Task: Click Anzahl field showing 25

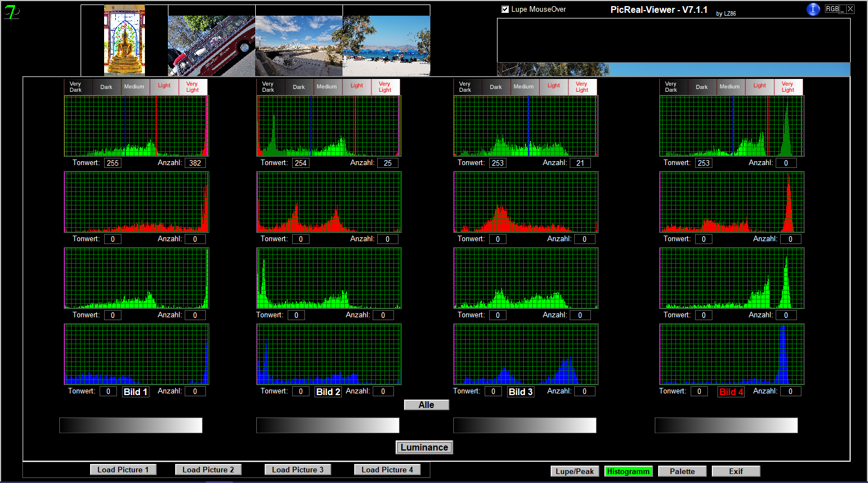Action: pyautogui.click(x=388, y=163)
